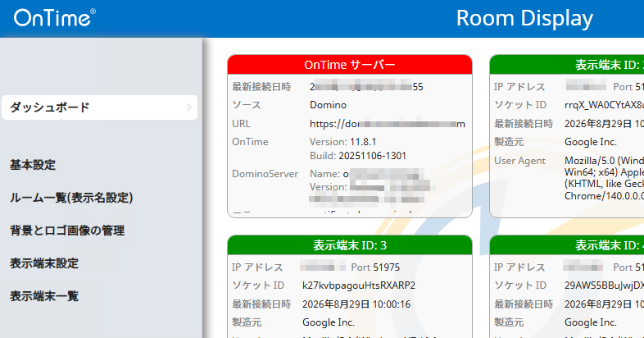
Task: Click the ソケット ID label in ID: 3 card
Action: (x=258, y=285)
